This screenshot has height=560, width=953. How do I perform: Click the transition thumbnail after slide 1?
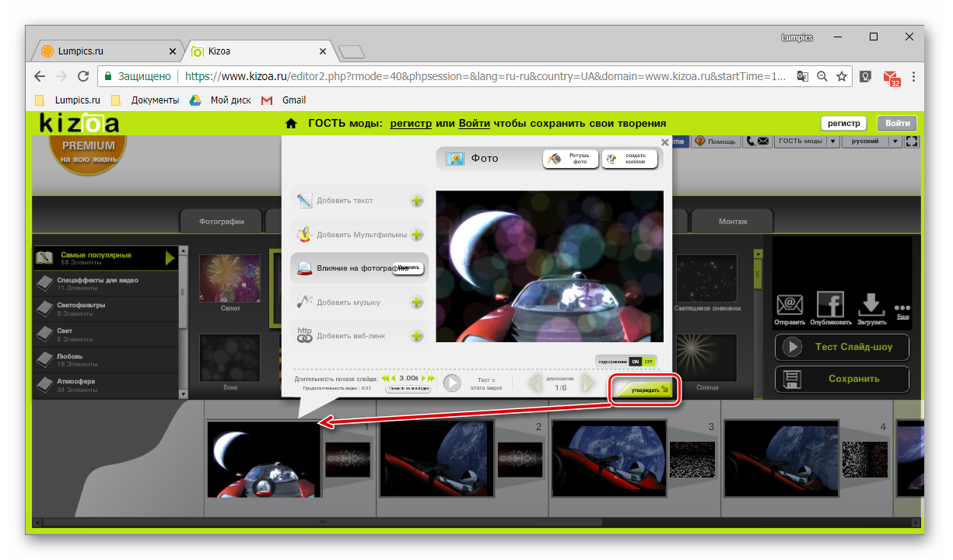coord(347,460)
